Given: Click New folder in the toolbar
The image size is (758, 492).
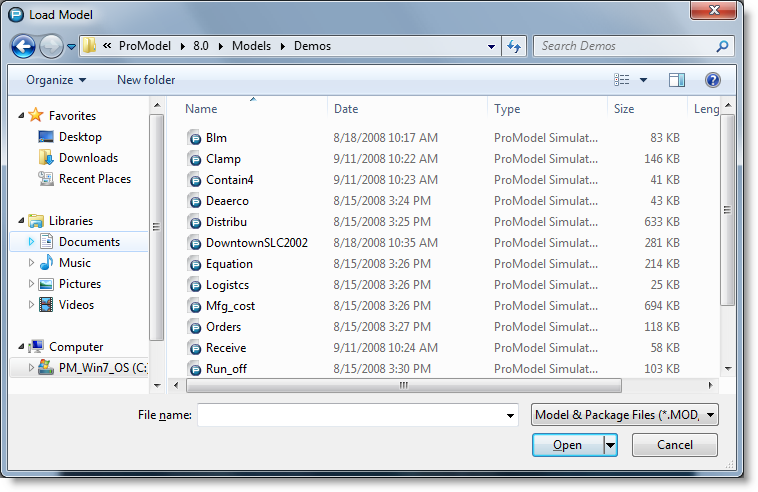Looking at the screenshot, I should (146, 80).
